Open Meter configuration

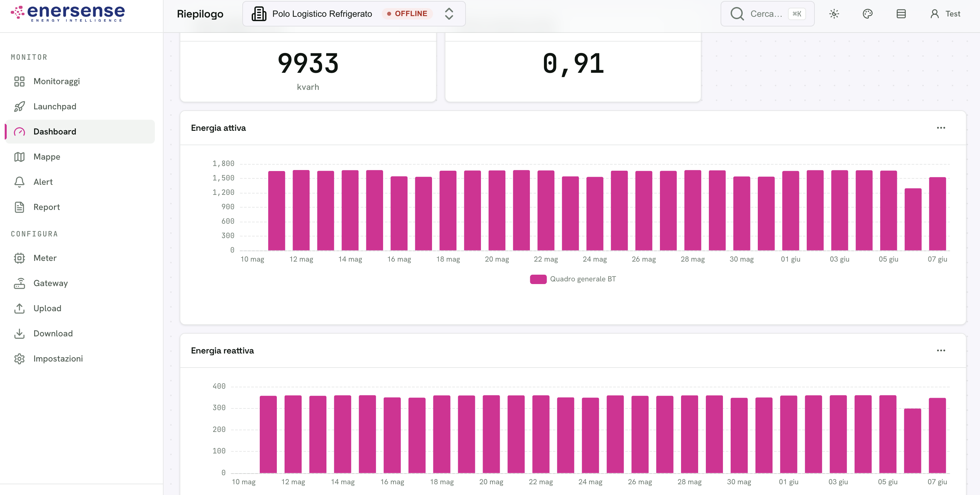[x=80, y=258]
